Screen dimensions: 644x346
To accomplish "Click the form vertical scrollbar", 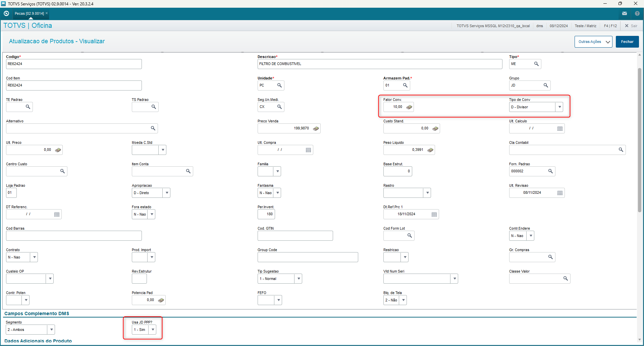I will [x=640, y=140].
